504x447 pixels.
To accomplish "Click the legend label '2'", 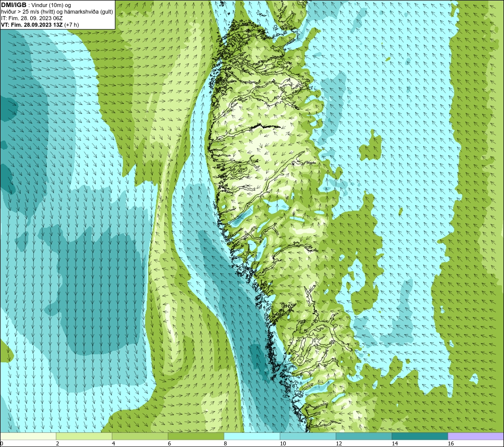I will tap(57, 444).
